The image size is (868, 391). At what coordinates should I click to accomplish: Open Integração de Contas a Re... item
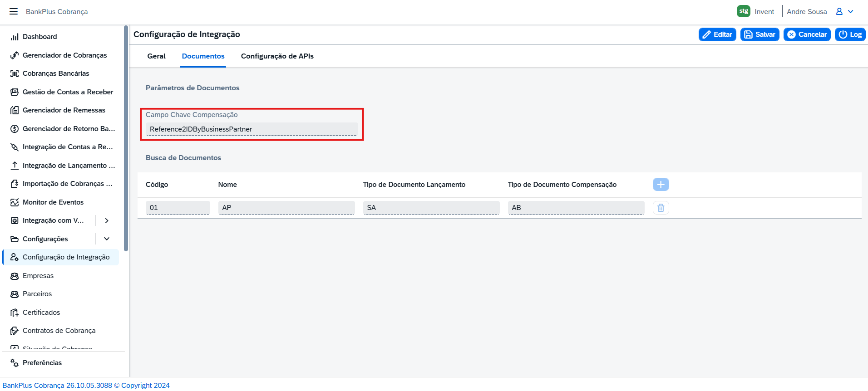coord(61,147)
